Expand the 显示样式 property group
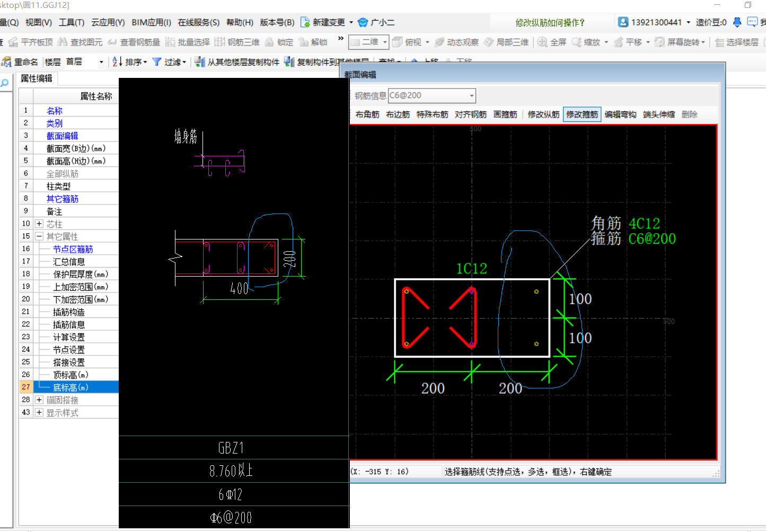 coord(39,413)
